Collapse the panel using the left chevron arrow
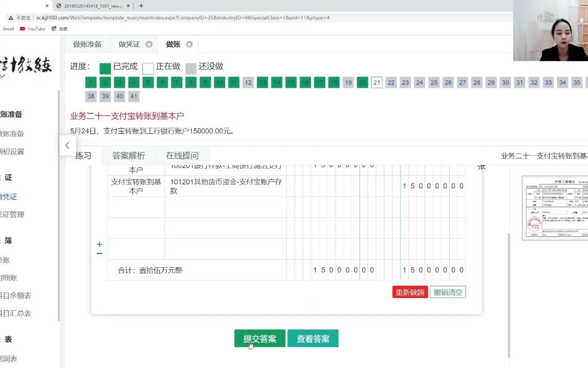 click(x=67, y=145)
